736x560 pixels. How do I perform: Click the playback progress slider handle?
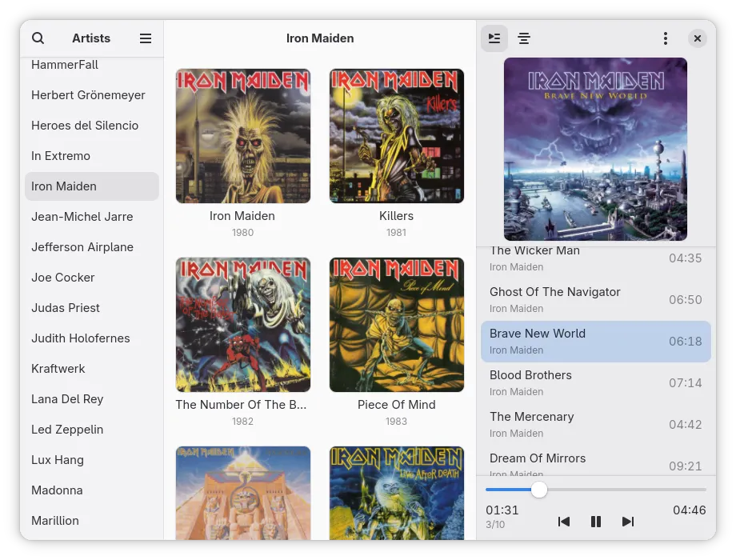pyautogui.click(x=539, y=490)
